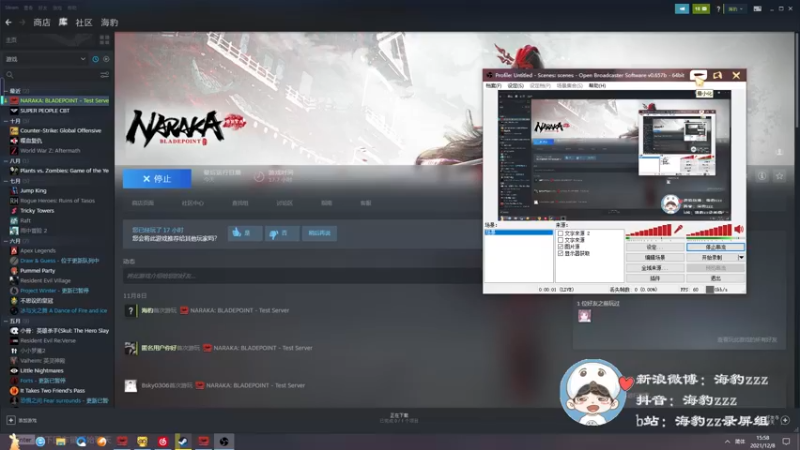Click OBS stop streaming button
800x450 pixels.
[x=715, y=247]
